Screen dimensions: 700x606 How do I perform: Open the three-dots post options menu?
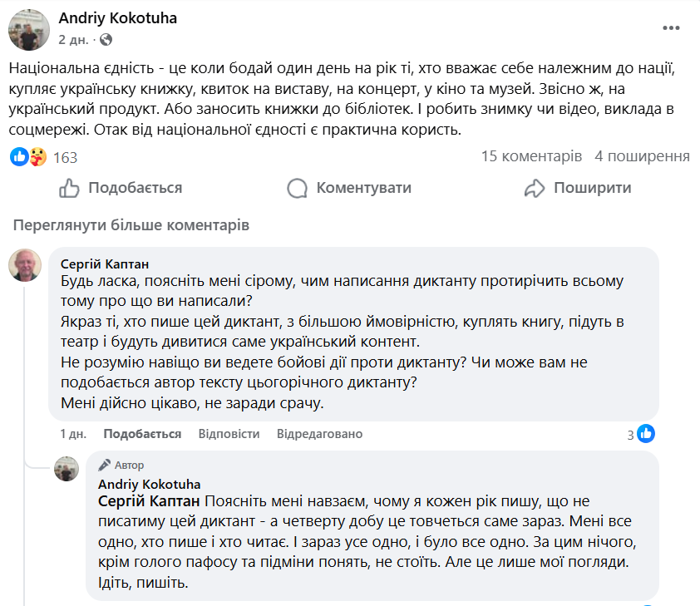click(671, 28)
